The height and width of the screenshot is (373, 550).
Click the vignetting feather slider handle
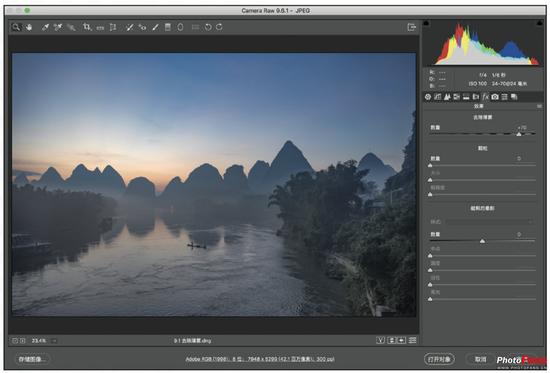click(x=430, y=285)
